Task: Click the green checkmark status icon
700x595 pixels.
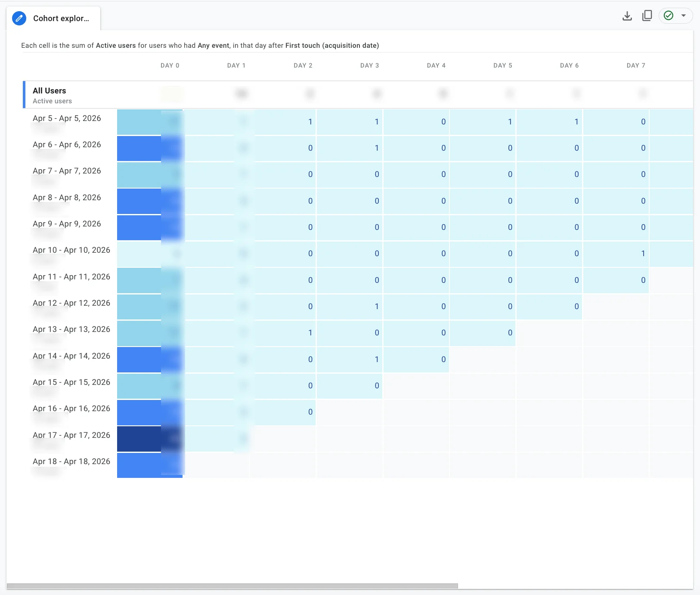Action: point(668,15)
